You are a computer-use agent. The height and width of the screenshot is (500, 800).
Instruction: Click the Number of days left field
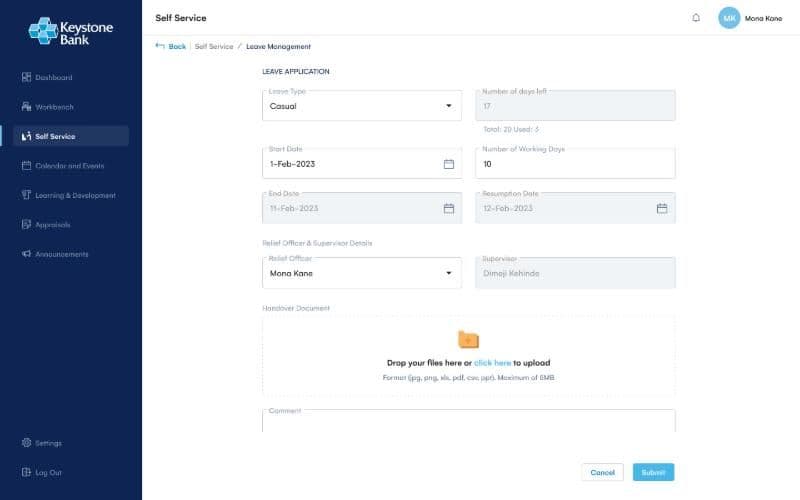575,106
